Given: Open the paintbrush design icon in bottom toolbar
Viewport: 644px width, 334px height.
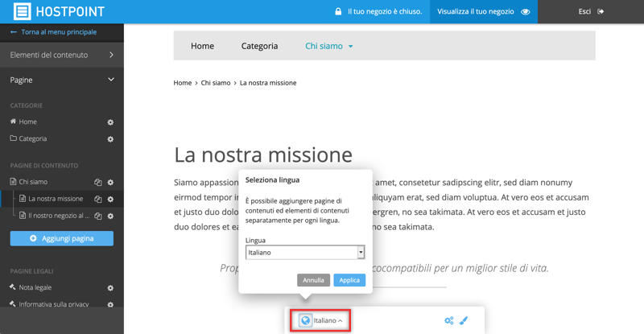Looking at the screenshot, I should [x=464, y=320].
